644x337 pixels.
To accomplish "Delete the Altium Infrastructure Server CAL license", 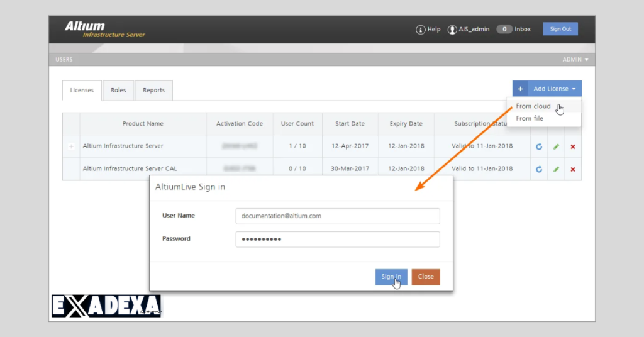I will [573, 169].
